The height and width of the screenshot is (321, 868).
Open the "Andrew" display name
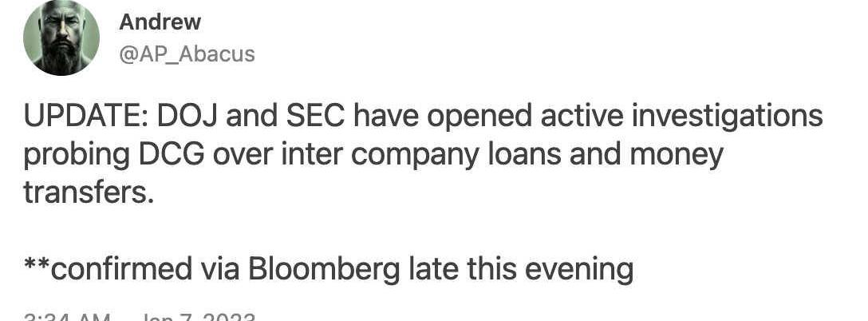160,22
